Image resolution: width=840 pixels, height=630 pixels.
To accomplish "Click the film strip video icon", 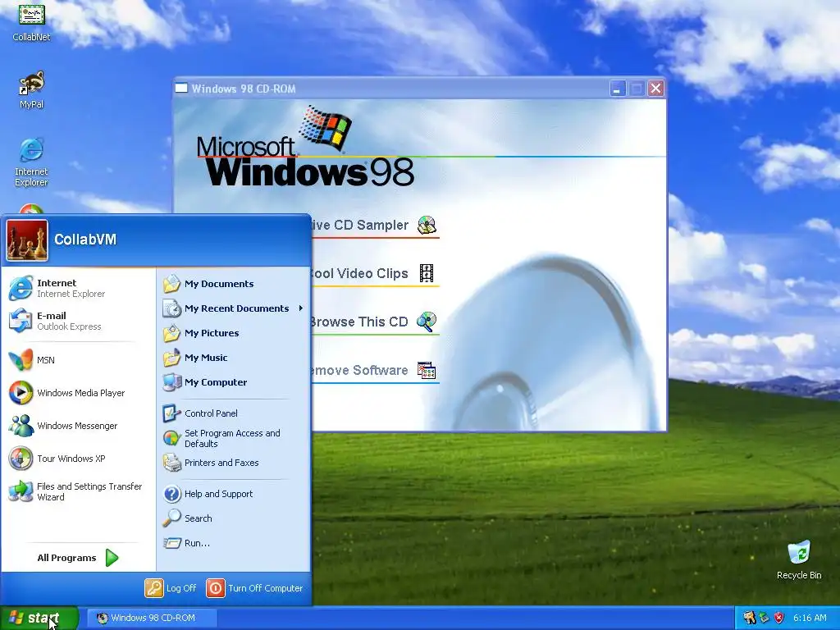I will pyautogui.click(x=427, y=273).
